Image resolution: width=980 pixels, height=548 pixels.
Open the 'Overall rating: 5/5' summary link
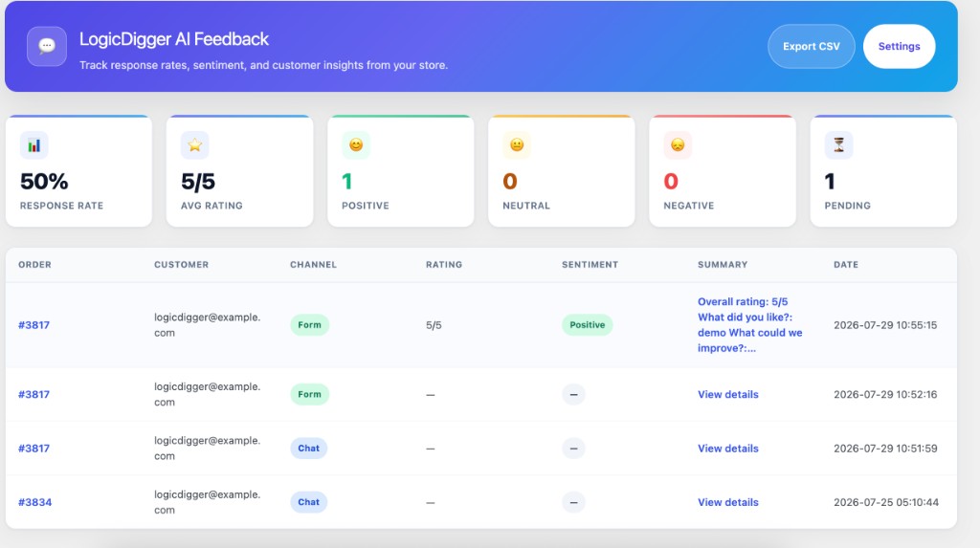750,325
